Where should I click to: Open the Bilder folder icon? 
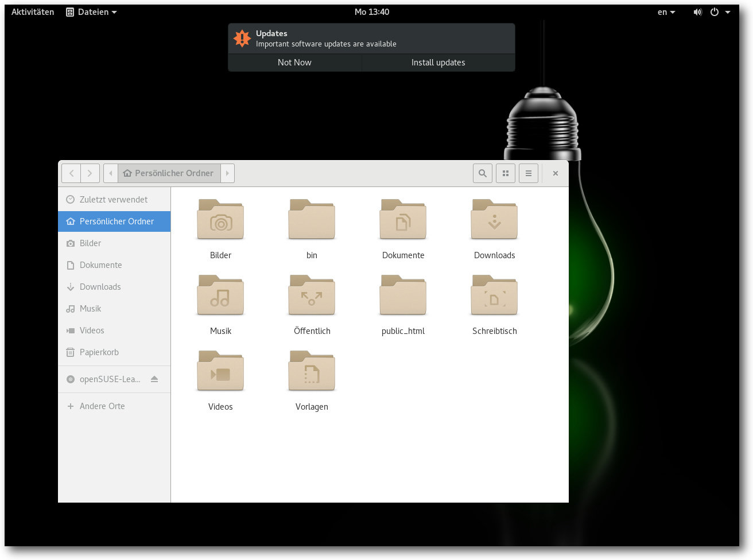pos(220,219)
